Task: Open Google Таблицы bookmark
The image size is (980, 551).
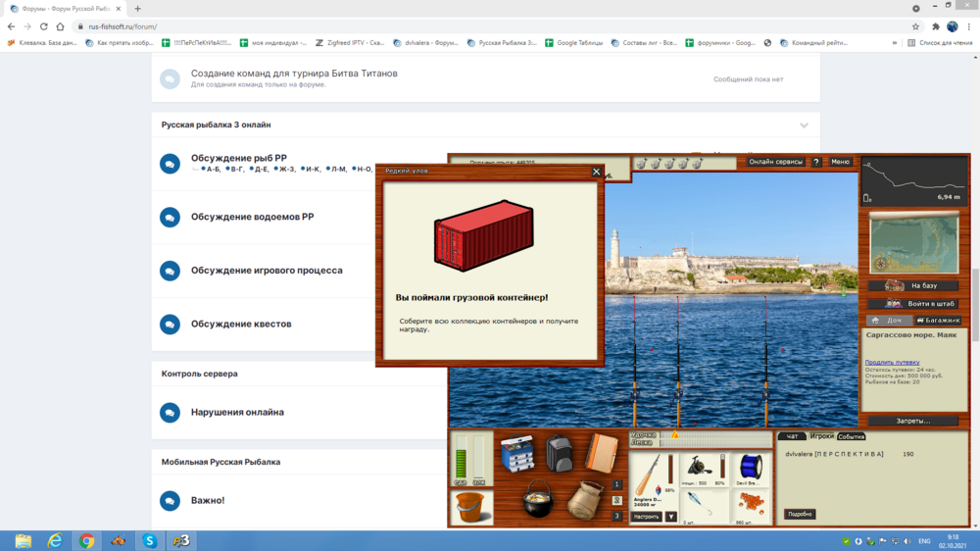Action: pyautogui.click(x=573, y=42)
